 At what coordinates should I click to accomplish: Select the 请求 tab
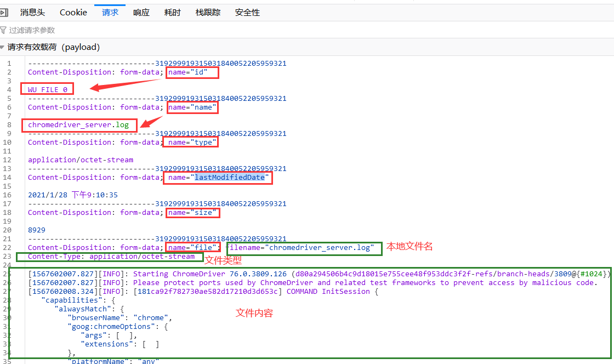(110, 12)
